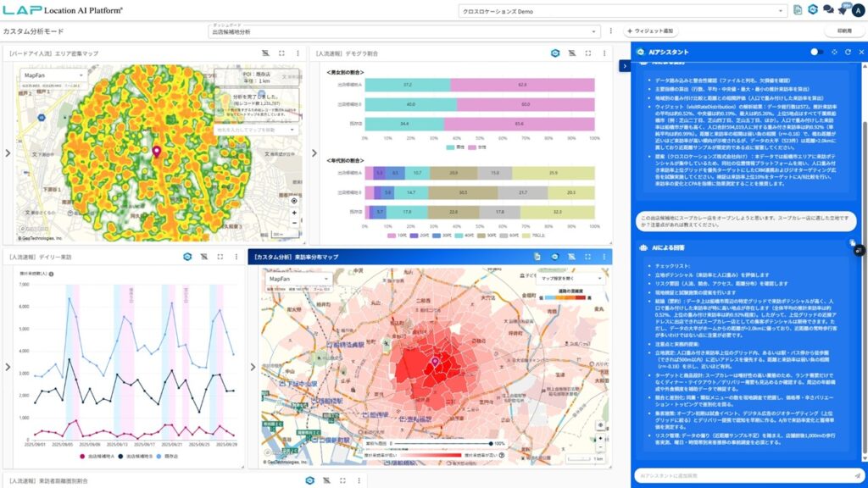Screen dimensions: 868x488
Task: Collapse the AI assistant panel with the side arrow
Action: click(x=624, y=66)
